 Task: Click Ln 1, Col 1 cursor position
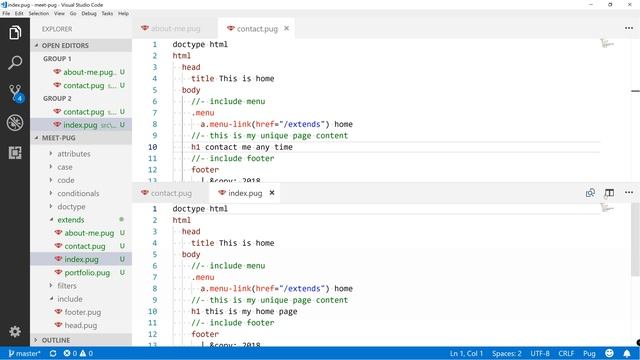pos(466,353)
